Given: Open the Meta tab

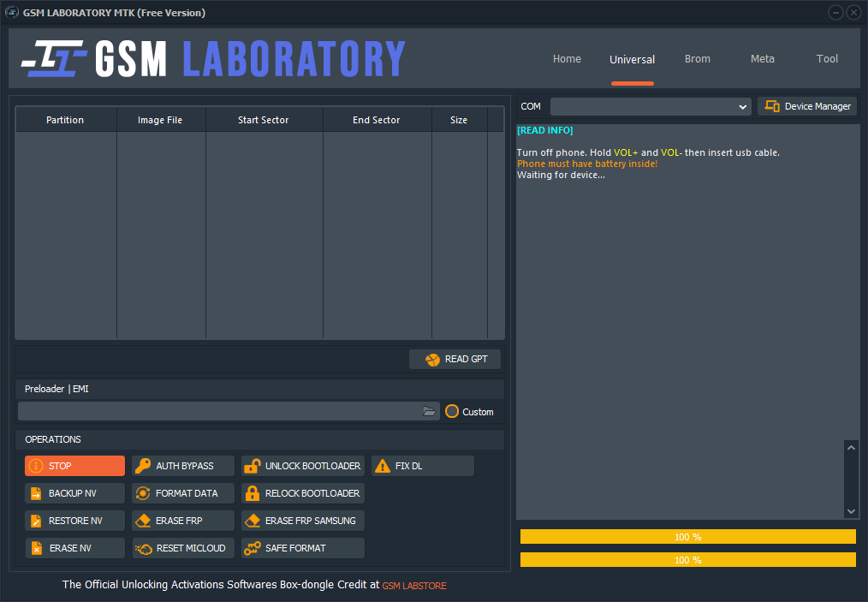Looking at the screenshot, I should tap(762, 58).
